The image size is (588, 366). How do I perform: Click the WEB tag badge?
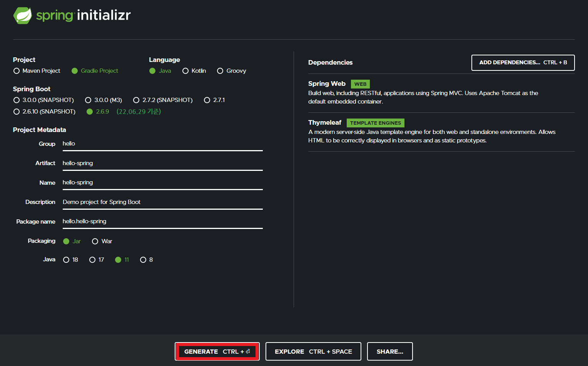pos(360,84)
